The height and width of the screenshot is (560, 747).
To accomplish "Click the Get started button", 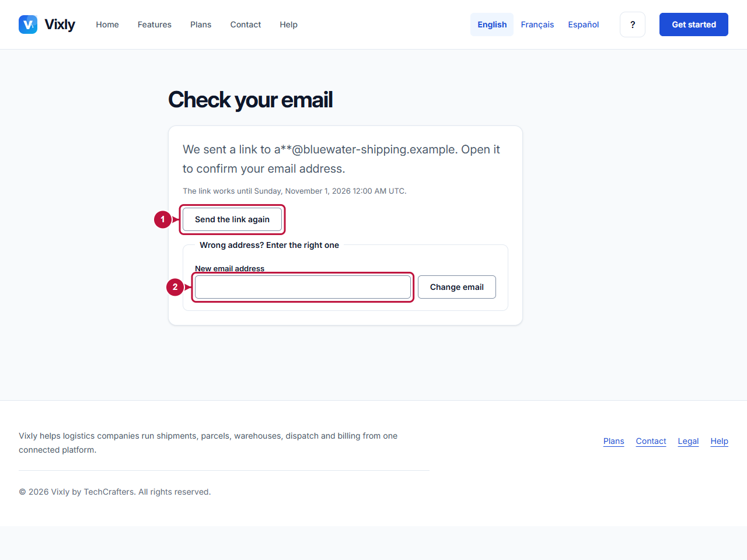I will pyautogui.click(x=694, y=24).
